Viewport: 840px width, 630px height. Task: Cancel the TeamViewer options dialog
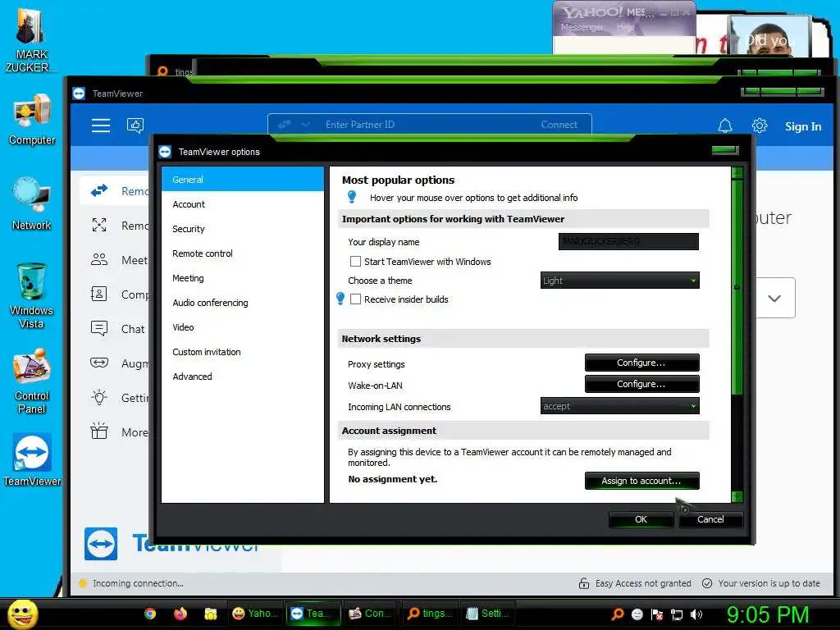[710, 519]
